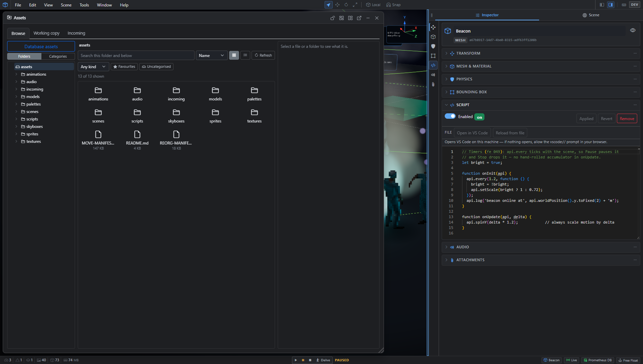Expand the TRANSFORM section

pyautogui.click(x=541, y=53)
